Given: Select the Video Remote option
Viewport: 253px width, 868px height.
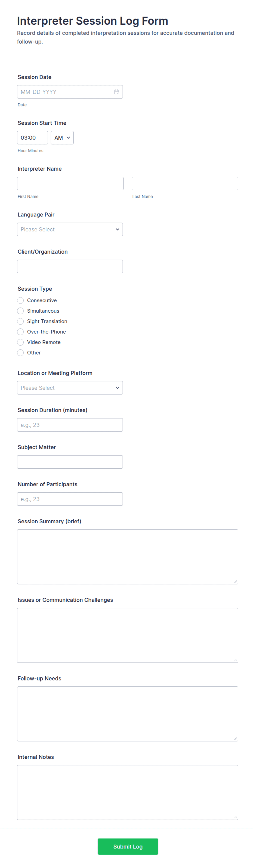Looking at the screenshot, I should [21, 342].
